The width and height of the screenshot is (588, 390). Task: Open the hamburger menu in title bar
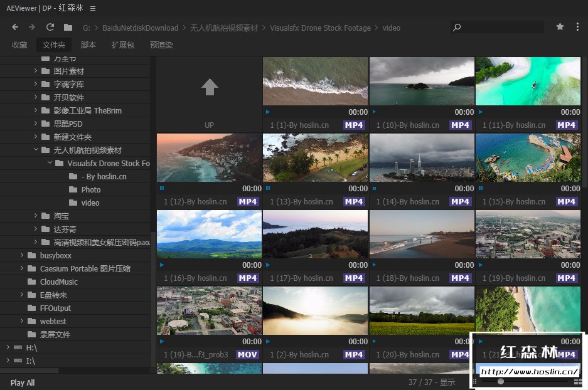point(93,8)
